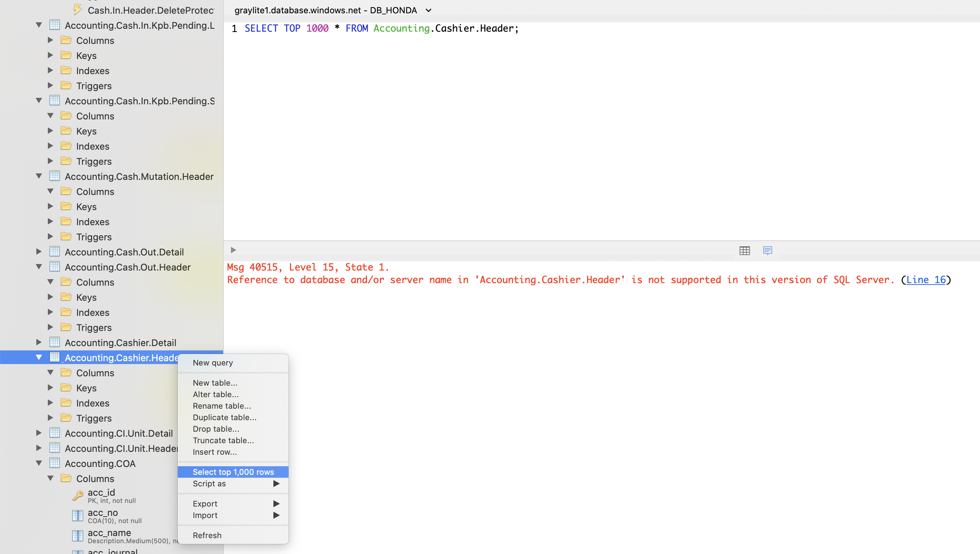Image resolution: width=980 pixels, height=554 pixels.
Task: Click the primary key icon beside acc_id
Action: [x=78, y=495]
